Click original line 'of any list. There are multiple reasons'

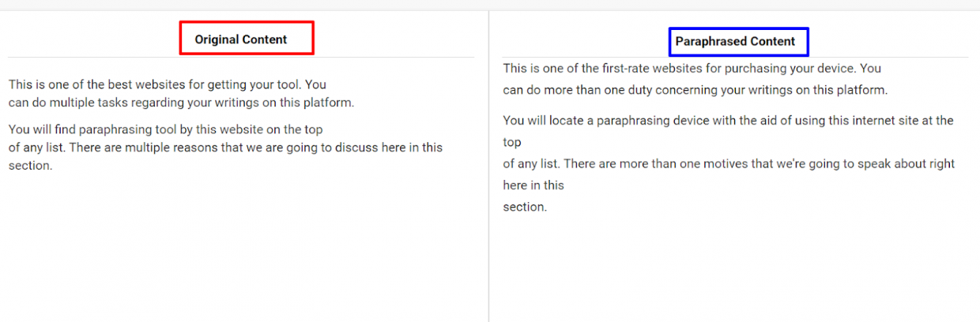pyautogui.click(x=225, y=148)
